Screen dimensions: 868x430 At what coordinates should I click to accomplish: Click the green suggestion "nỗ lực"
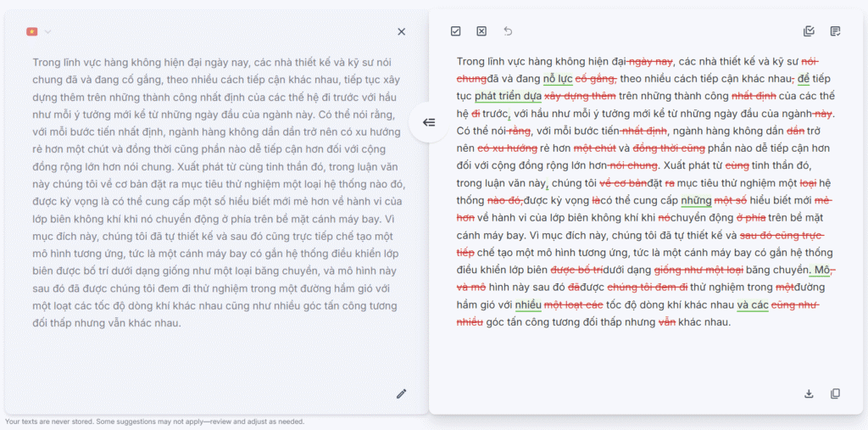pyautogui.click(x=558, y=79)
